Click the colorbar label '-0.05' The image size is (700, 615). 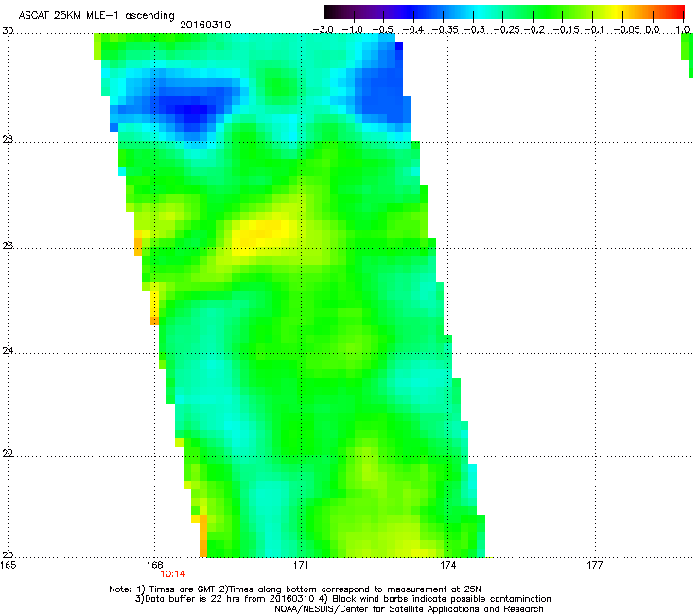627,30
